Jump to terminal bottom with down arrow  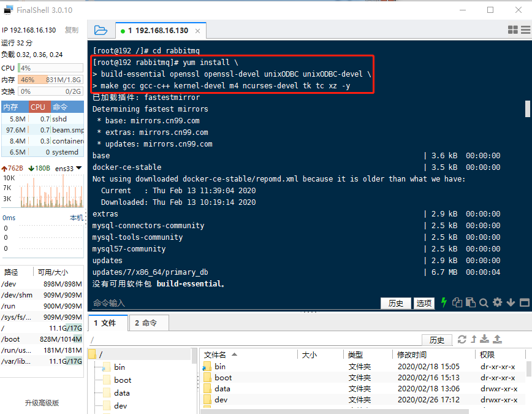pos(511,302)
